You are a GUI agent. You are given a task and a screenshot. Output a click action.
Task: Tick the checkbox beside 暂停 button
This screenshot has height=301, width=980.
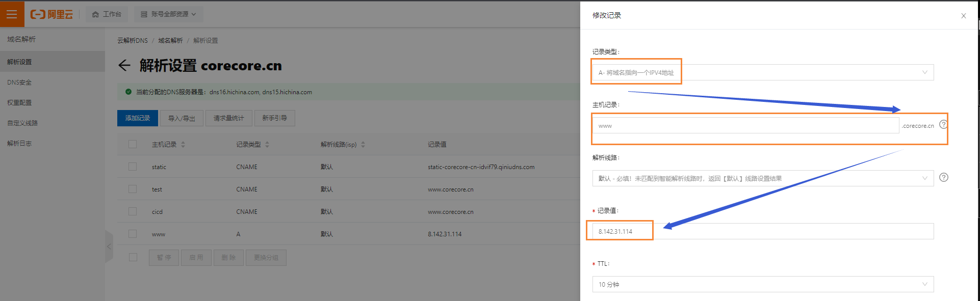click(133, 257)
